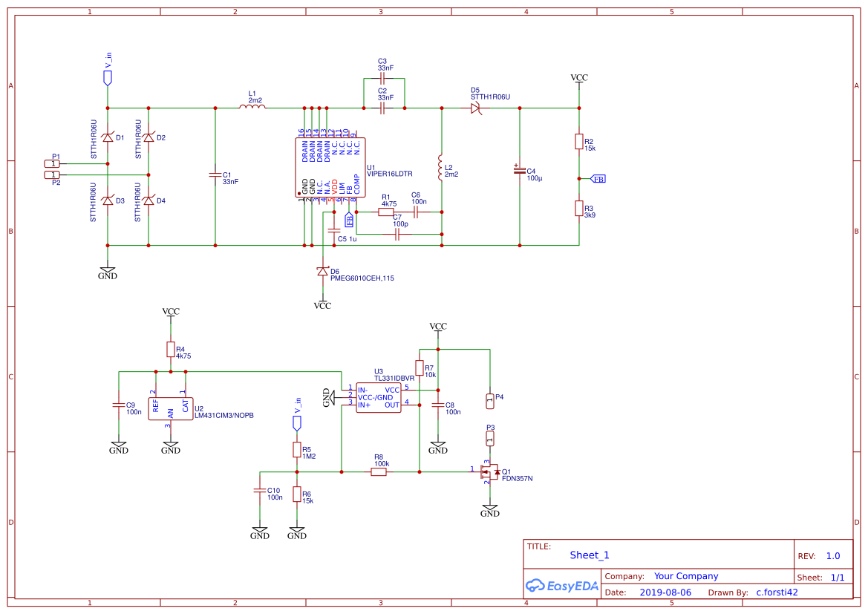Select comparator U3 TL331IDBVR symbol
Viewport: 868px width, 614px height.
tap(379, 398)
